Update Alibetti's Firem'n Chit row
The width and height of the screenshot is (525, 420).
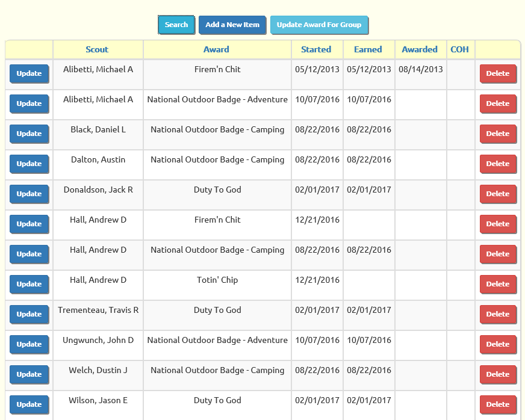29,73
